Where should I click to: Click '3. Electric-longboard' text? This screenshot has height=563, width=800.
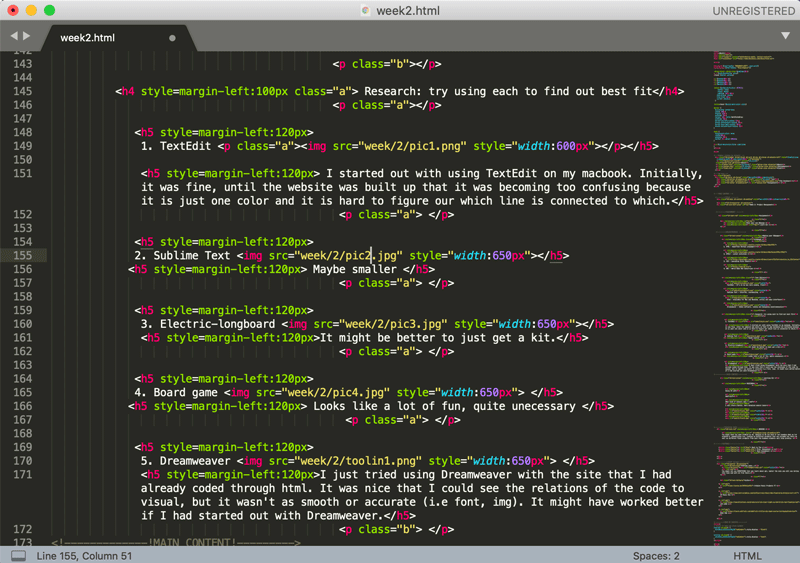tap(208, 324)
